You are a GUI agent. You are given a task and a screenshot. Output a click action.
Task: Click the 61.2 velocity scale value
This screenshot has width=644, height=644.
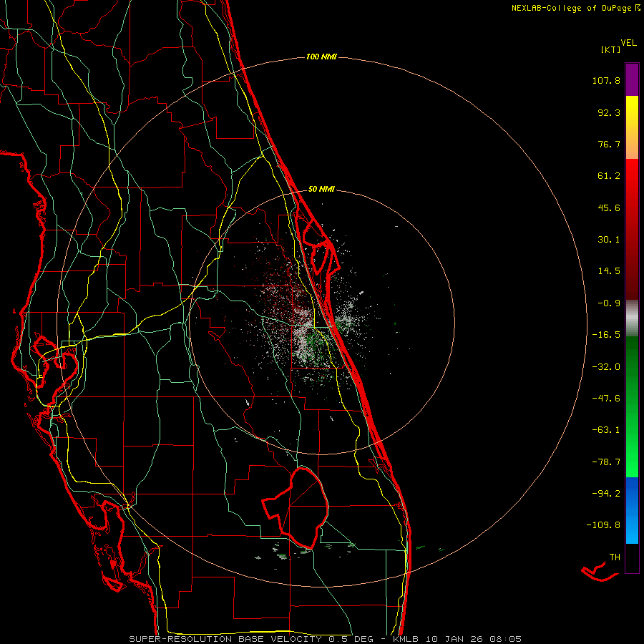tap(609, 176)
